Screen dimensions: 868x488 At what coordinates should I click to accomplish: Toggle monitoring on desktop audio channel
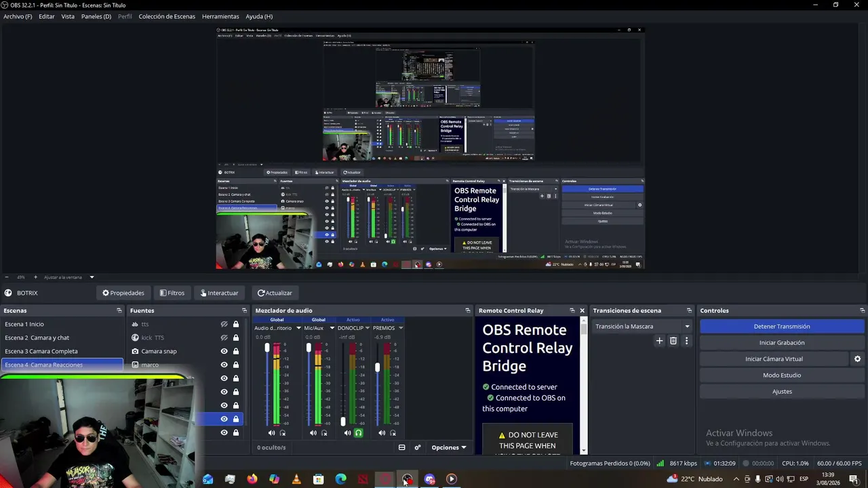283,433
